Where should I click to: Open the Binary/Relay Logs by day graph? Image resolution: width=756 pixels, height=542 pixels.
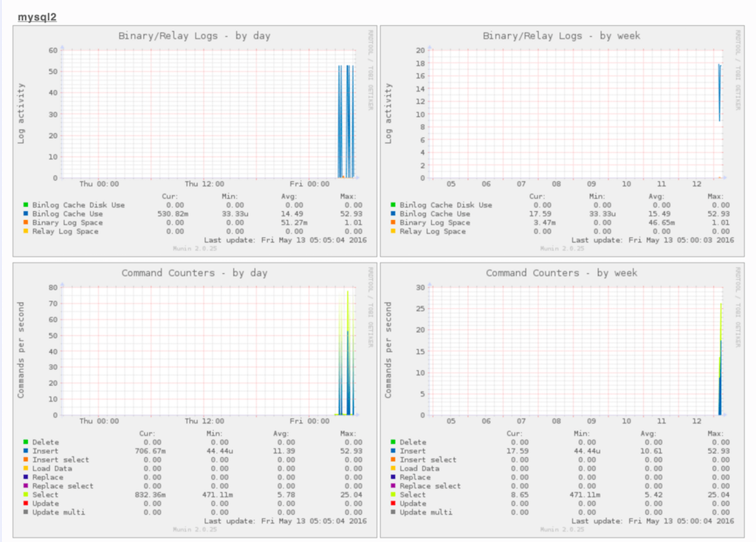(195, 141)
